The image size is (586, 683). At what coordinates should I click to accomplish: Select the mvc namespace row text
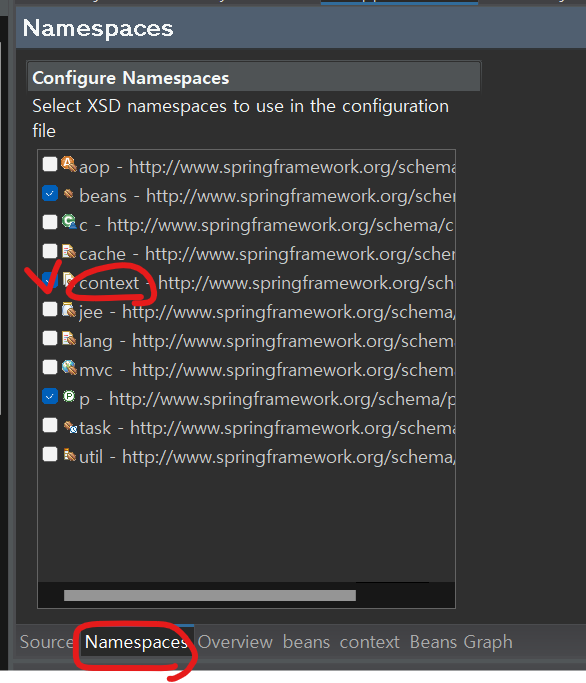[x=267, y=370]
